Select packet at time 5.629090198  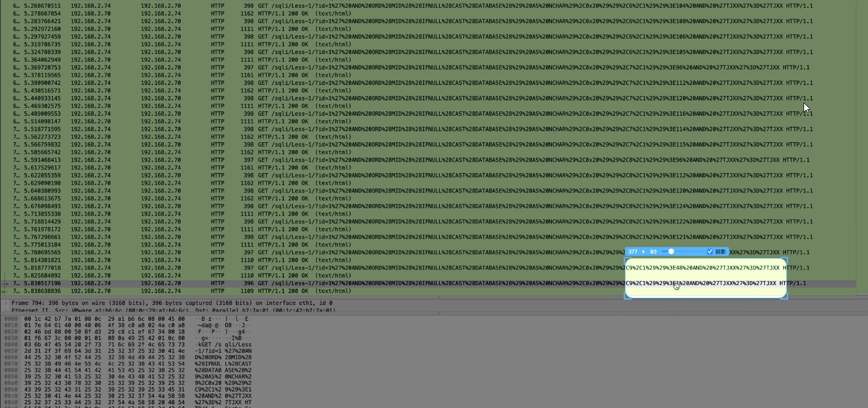tap(428, 183)
